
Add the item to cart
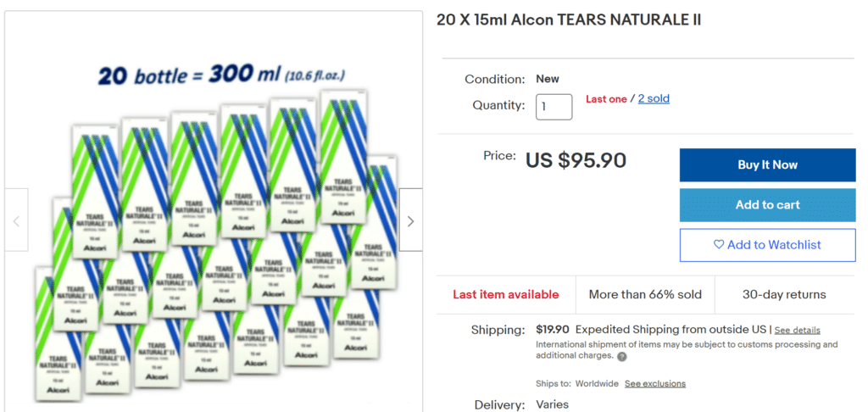(767, 205)
